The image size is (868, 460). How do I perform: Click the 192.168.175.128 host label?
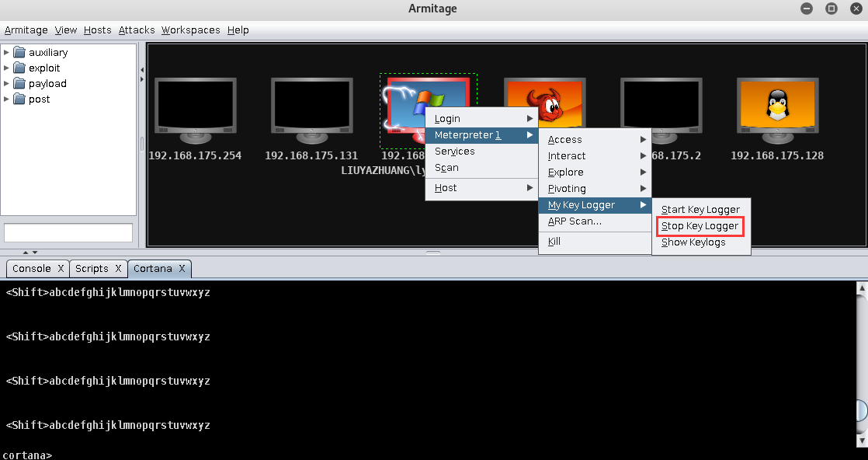(777, 155)
